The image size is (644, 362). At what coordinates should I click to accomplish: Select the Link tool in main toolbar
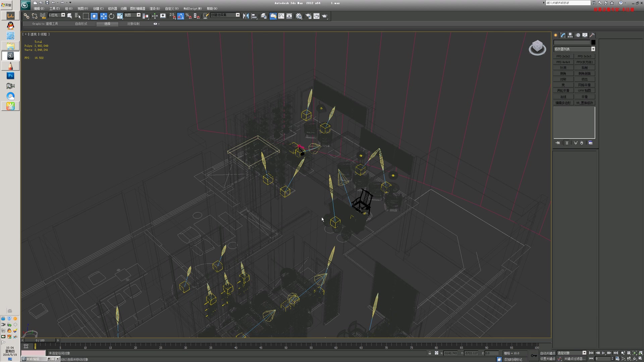[x=26, y=16]
